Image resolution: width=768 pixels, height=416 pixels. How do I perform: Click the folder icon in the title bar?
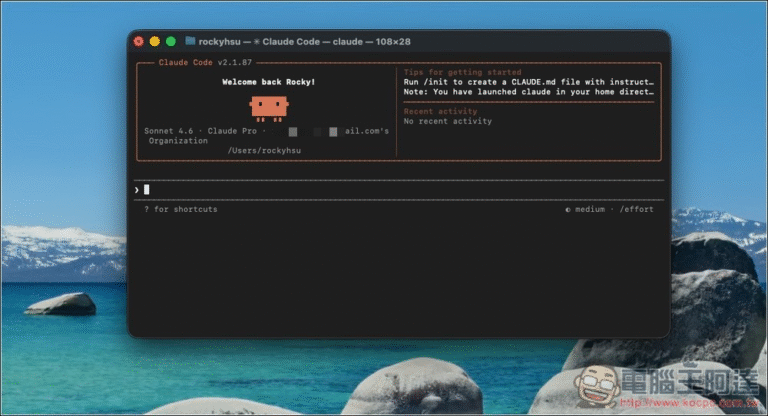tap(190, 42)
